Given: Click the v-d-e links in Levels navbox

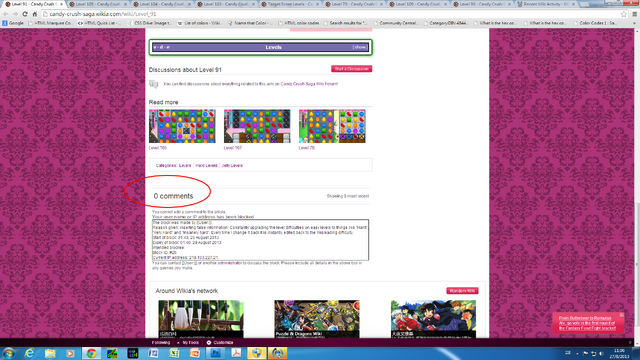Looking at the screenshot, I should [x=162, y=47].
